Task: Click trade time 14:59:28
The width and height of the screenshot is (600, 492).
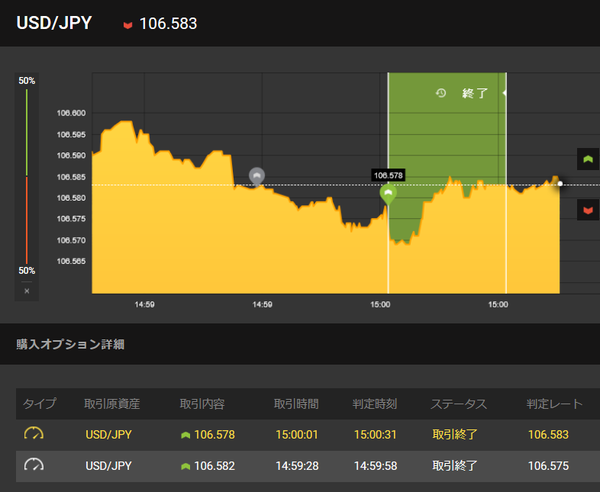Action: click(x=297, y=466)
